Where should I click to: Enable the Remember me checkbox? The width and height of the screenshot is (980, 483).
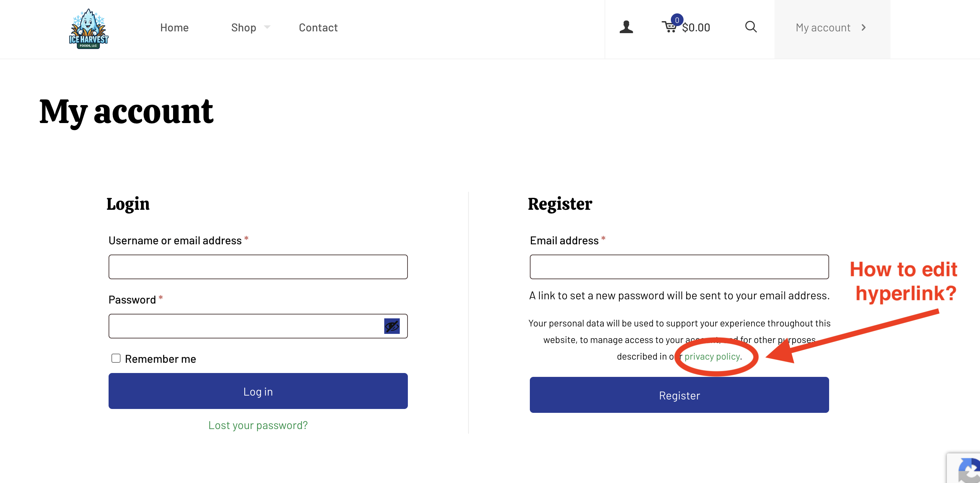116,358
